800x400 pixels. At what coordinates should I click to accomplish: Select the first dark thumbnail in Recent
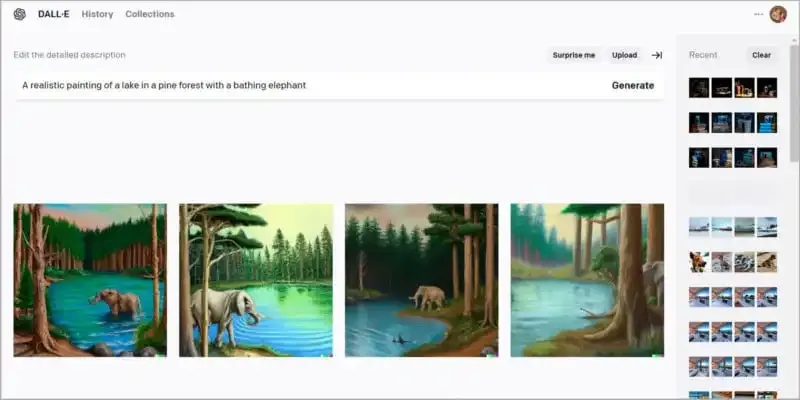click(699, 88)
